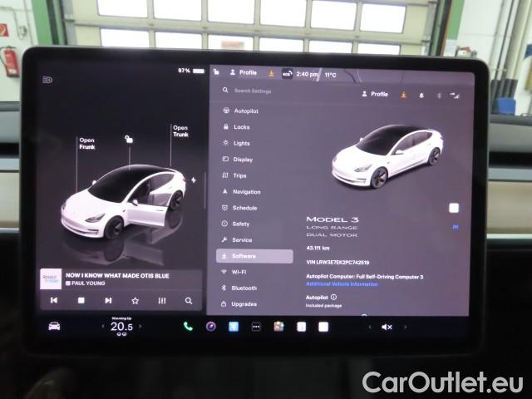
Task: Tap the 43.111 km odometer reading
Action: coord(318,248)
